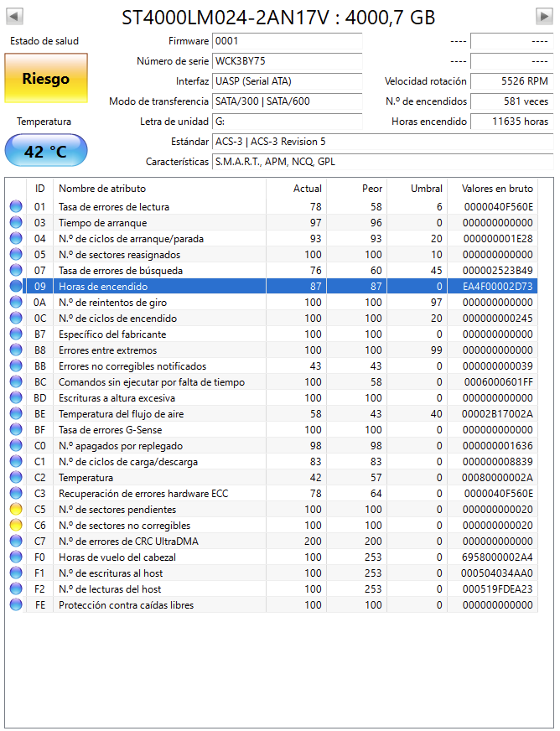The width and height of the screenshot is (560, 731).
Task: Select N.º de sectores no corregibles row
Action: 272,525
